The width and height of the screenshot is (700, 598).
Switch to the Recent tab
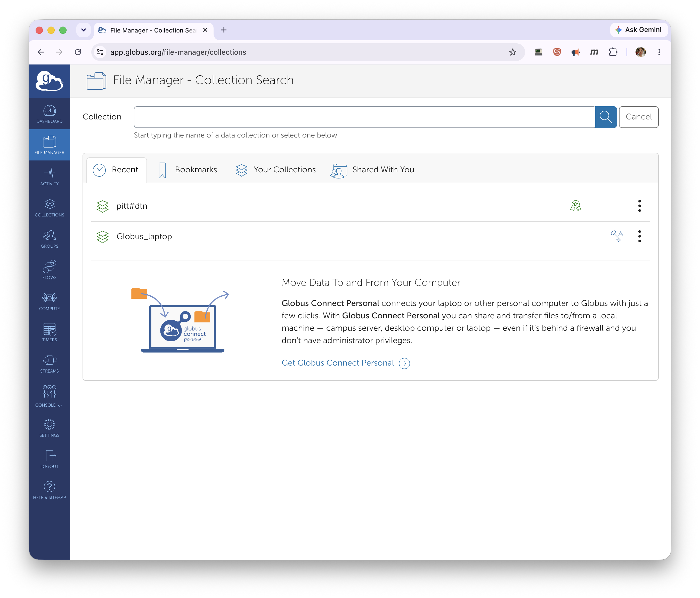pos(117,170)
